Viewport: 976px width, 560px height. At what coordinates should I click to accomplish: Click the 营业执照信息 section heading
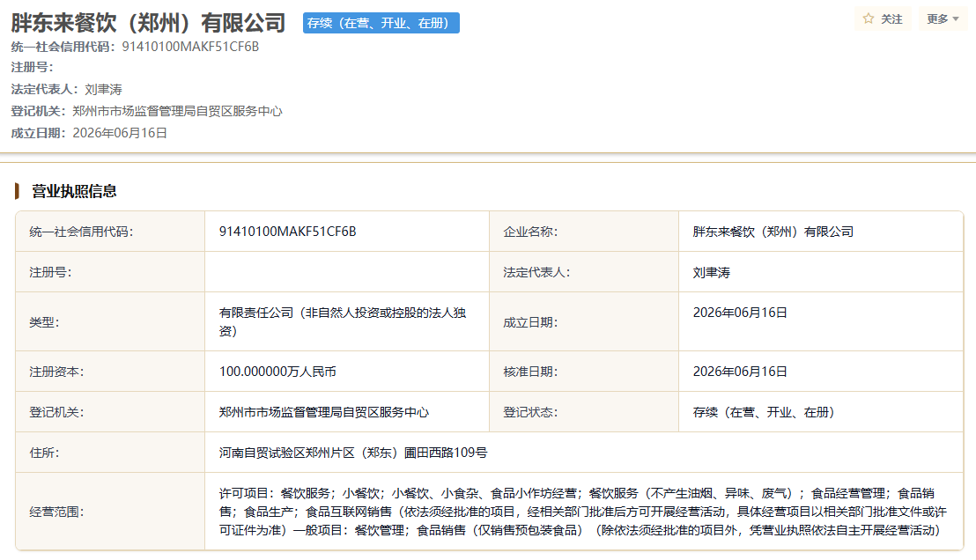point(74,191)
